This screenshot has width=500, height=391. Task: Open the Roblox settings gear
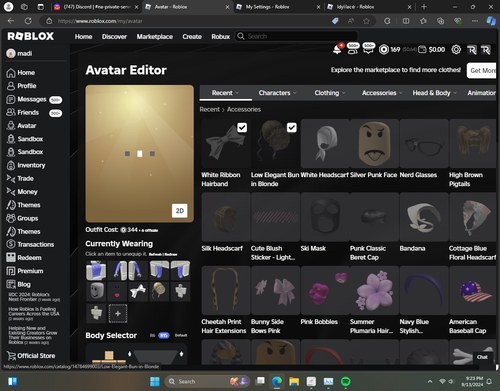pos(456,50)
